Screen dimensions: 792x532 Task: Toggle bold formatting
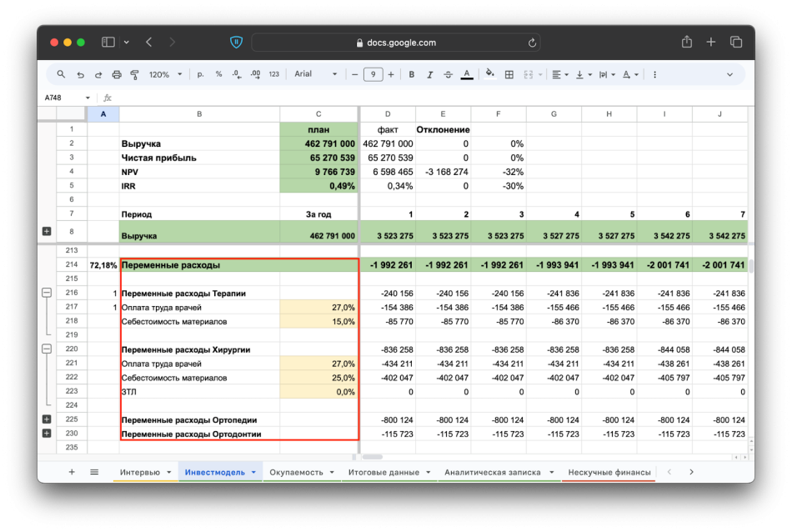coord(412,74)
